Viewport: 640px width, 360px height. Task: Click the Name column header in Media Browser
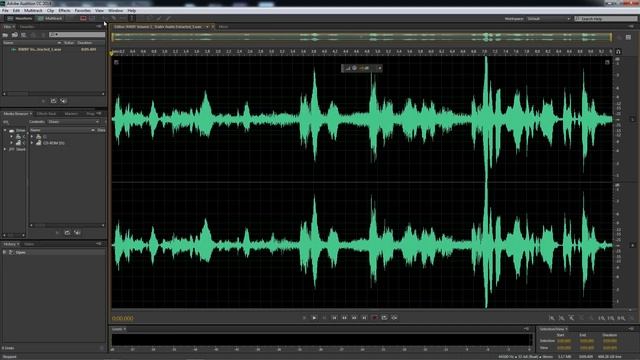(x=62, y=130)
